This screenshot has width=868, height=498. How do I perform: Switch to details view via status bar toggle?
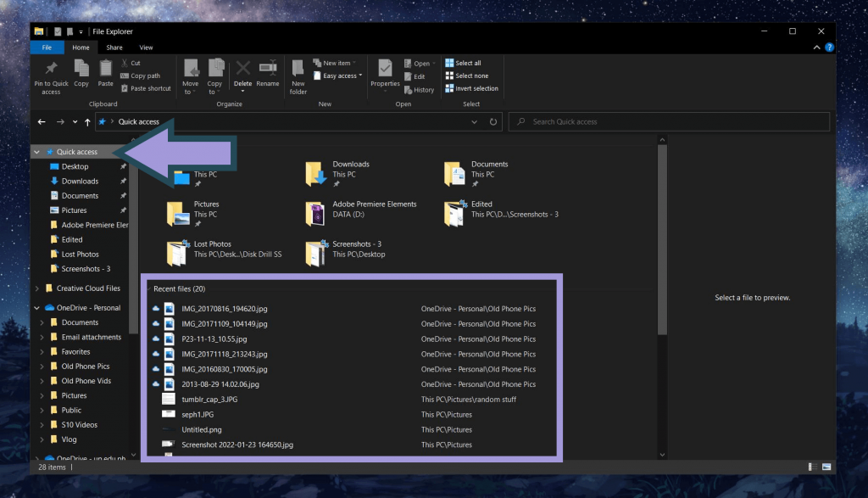(x=811, y=466)
